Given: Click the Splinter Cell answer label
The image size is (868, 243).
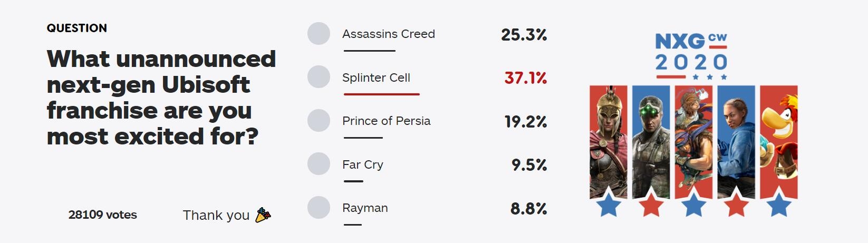Looking at the screenshot, I should pyautogui.click(x=376, y=77).
